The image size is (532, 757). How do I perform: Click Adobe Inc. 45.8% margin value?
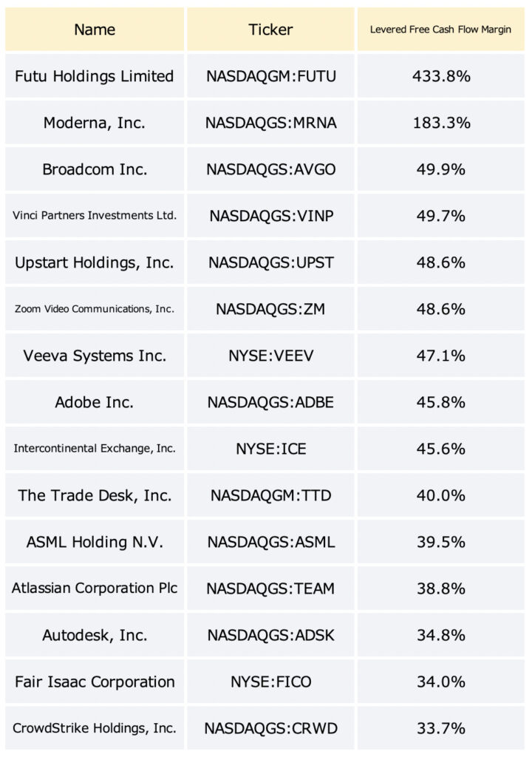click(x=441, y=402)
